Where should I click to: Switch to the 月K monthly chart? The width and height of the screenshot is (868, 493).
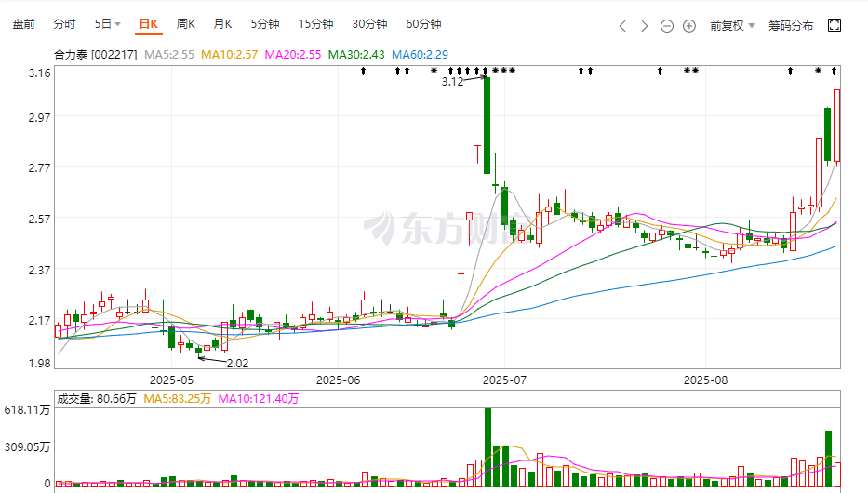[222, 24]
